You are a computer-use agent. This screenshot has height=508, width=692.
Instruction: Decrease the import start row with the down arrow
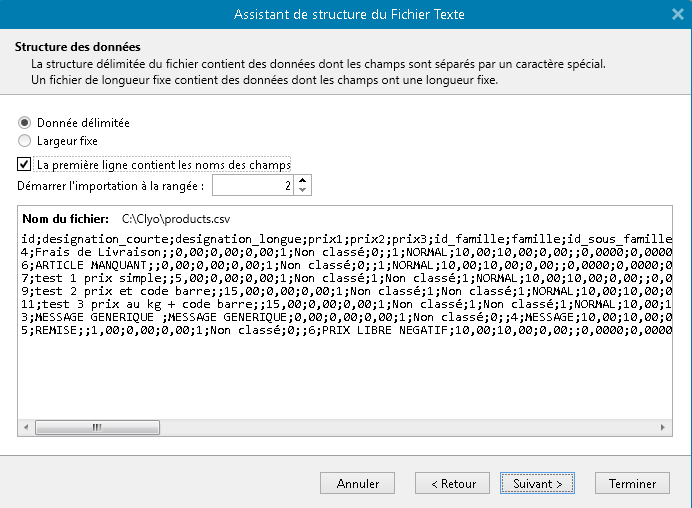click(303, 191)
